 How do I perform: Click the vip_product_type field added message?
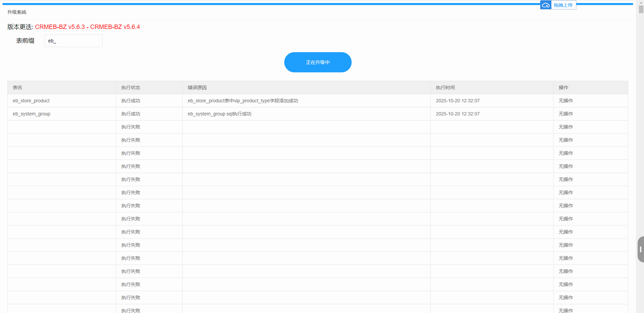pos(243,101)
